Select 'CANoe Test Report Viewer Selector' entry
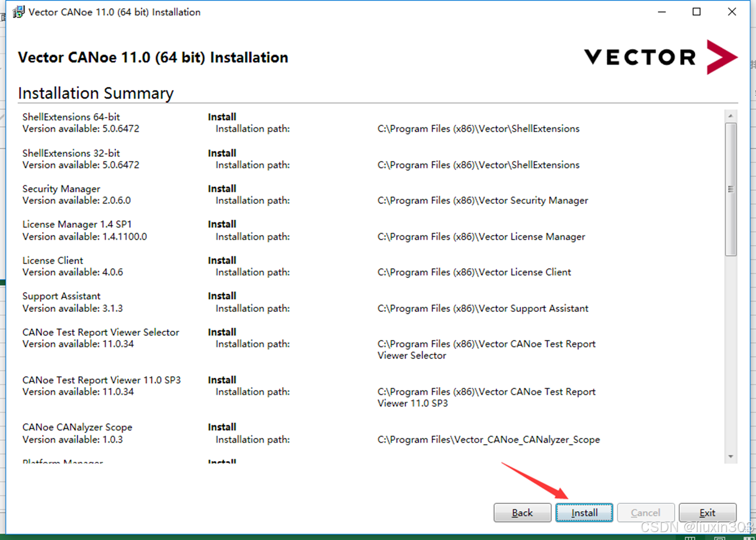The height and width of the screenshot is (540, 756). coord(101,332)
